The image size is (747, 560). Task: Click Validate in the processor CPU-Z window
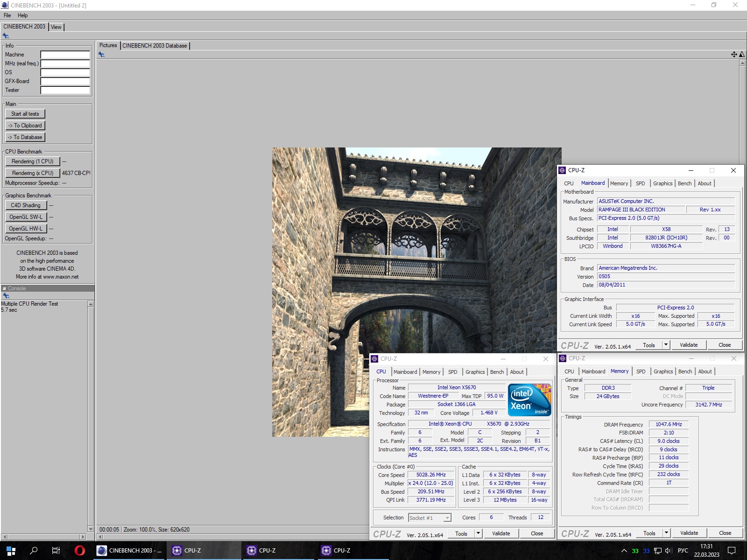pos(501,533)
